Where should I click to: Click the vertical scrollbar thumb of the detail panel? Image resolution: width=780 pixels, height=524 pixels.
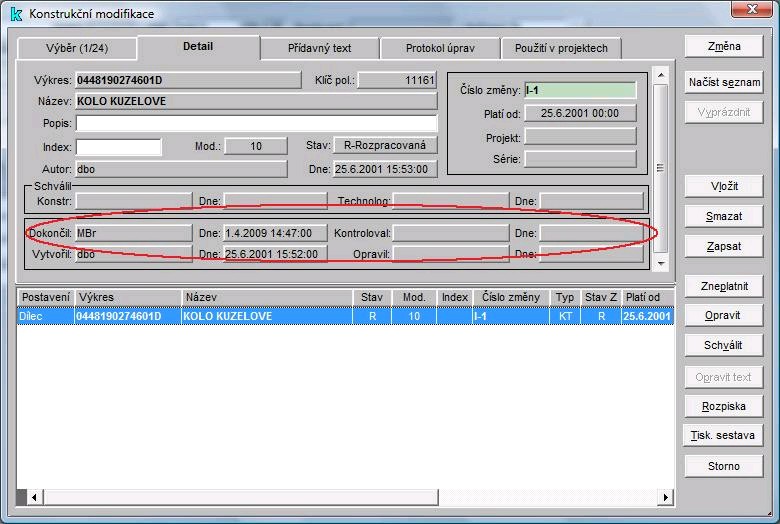click(661, 168)
